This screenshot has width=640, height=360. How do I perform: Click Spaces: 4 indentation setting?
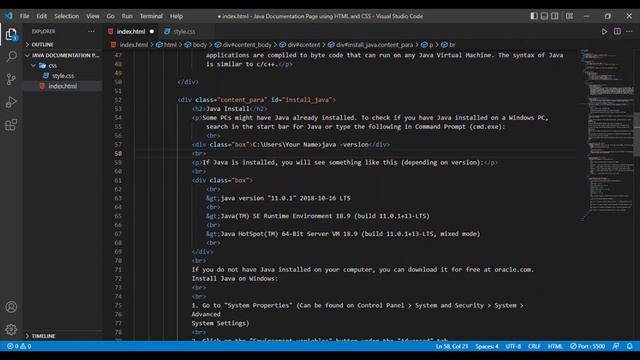point(487,346)
